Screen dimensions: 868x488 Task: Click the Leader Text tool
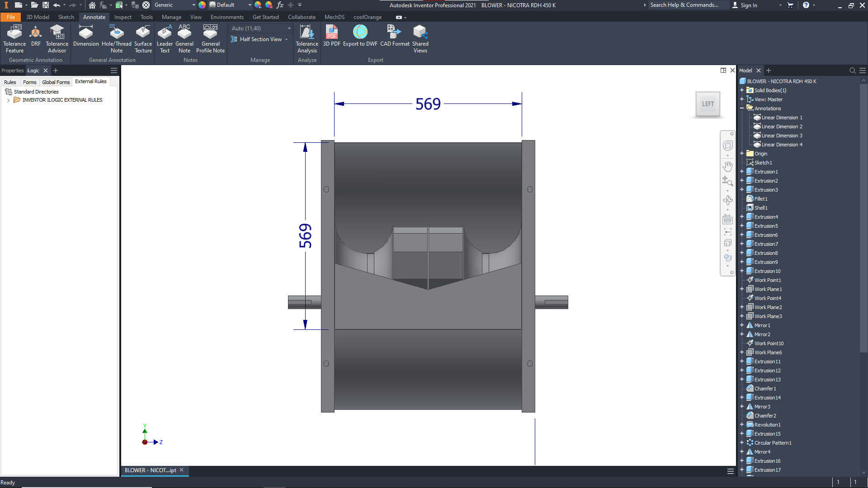pos(165,38)
